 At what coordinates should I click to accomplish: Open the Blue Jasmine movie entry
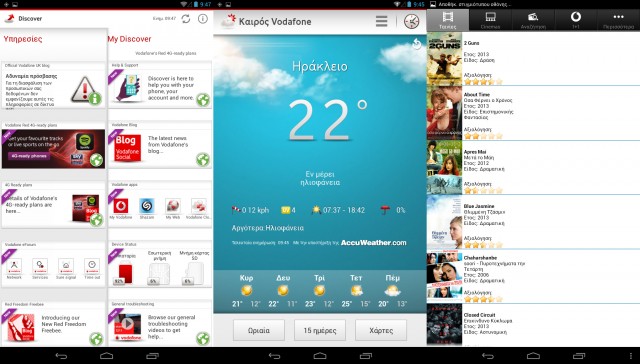tap(533, 222)
